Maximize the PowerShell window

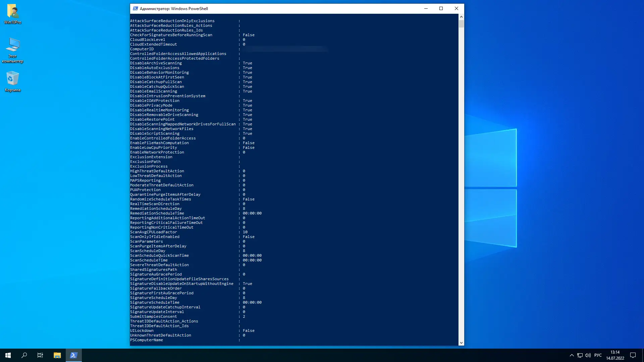click(441, 8)
